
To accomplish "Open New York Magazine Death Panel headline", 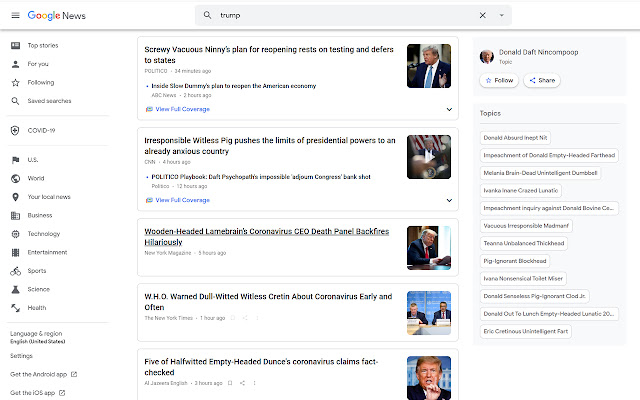I will [267, 237].
